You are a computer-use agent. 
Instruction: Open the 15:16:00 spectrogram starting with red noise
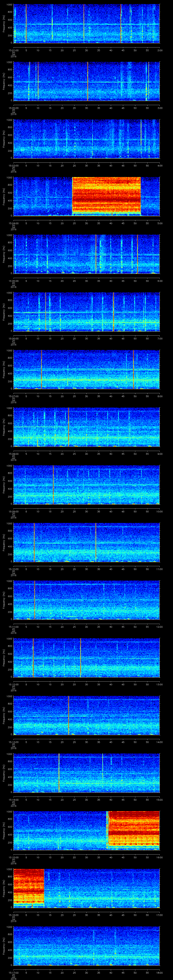(x=86, y=888)
